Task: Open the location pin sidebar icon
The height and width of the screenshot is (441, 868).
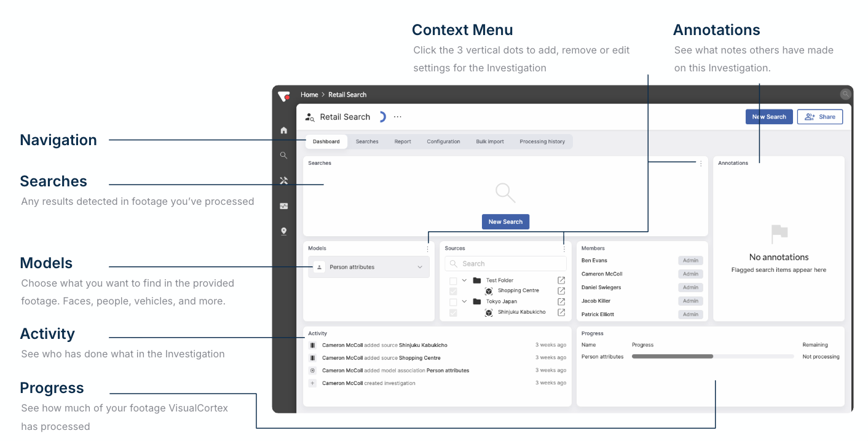Action: point(283,231)
